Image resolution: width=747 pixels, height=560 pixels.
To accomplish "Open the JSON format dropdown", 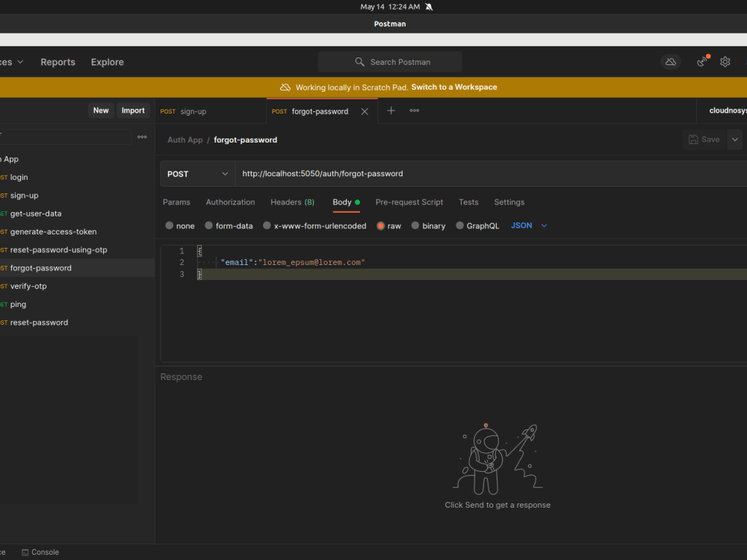I will [x=529, y=225].
